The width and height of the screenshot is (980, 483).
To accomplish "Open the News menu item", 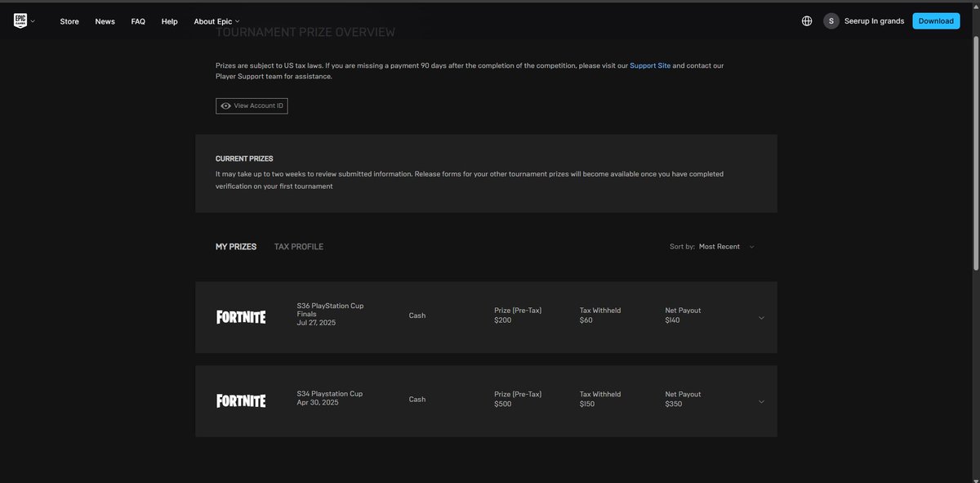I will click(105, 21).
